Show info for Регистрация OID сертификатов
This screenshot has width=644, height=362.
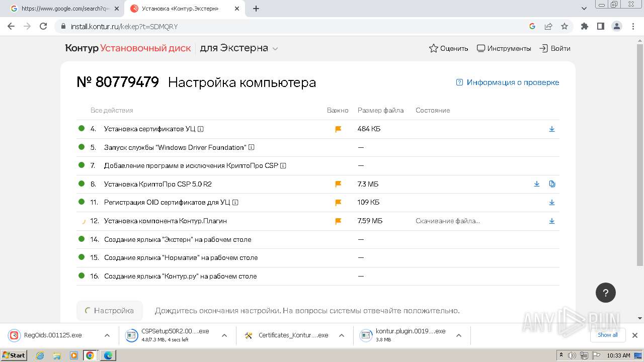[x=235, y=203]
